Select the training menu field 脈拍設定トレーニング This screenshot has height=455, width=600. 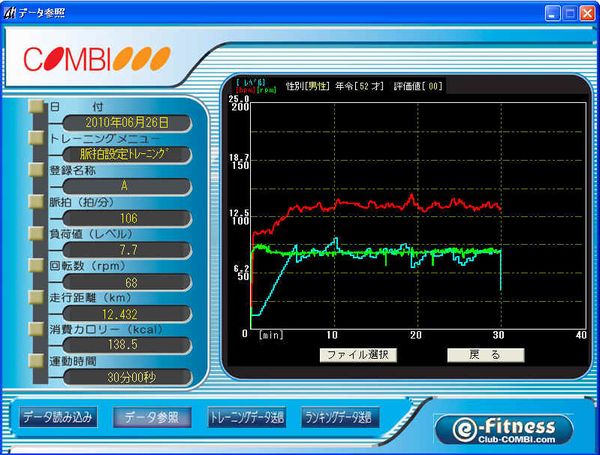click(127, 154)
